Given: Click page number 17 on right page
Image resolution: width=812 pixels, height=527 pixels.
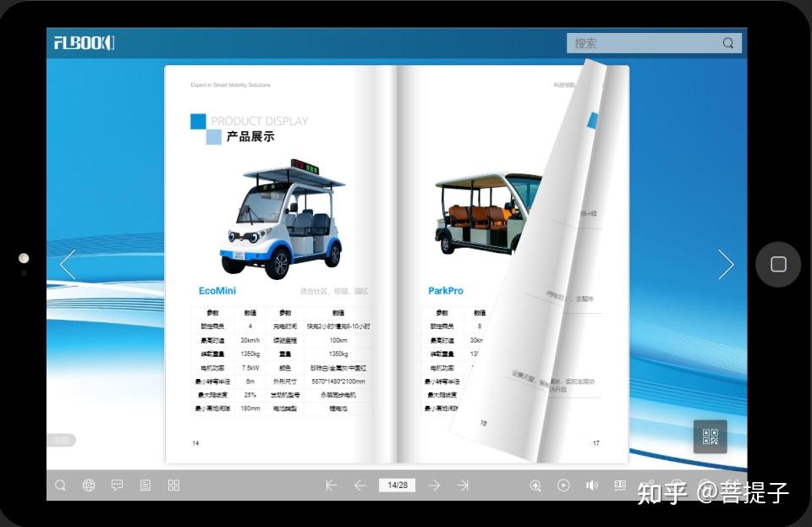Looking at the screenshot, I should [596, 443].
